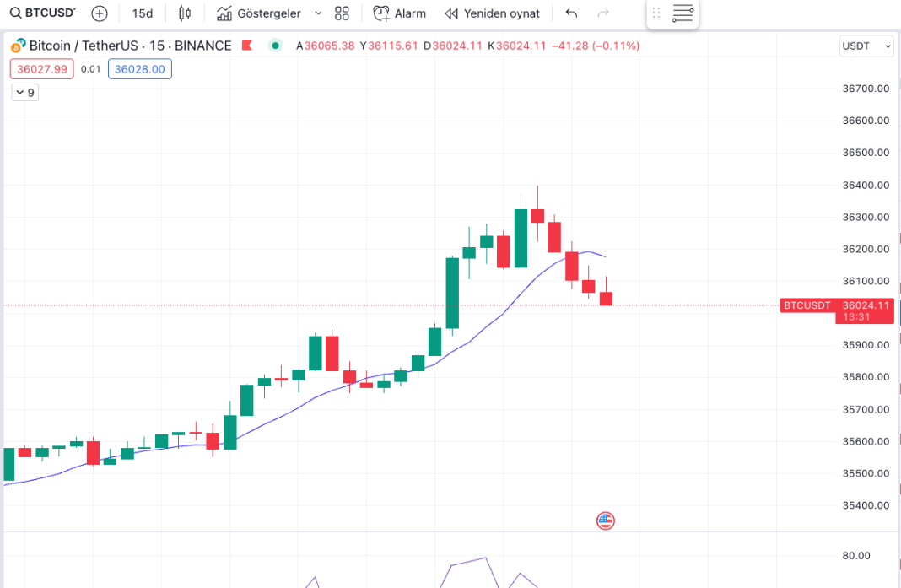Click the redo arrow
Image resolution: width=901 pixels, height=588 pixels.
(x=603, y=13)
